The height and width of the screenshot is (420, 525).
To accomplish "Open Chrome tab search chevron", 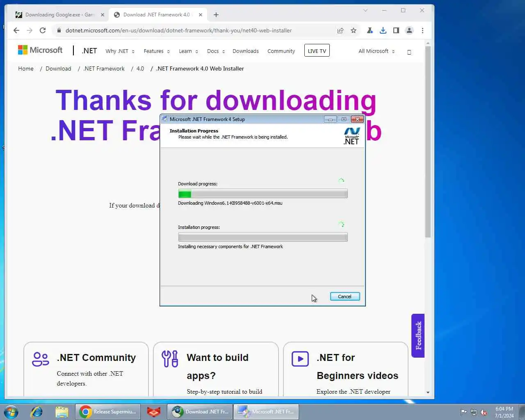I will [365, 10].
